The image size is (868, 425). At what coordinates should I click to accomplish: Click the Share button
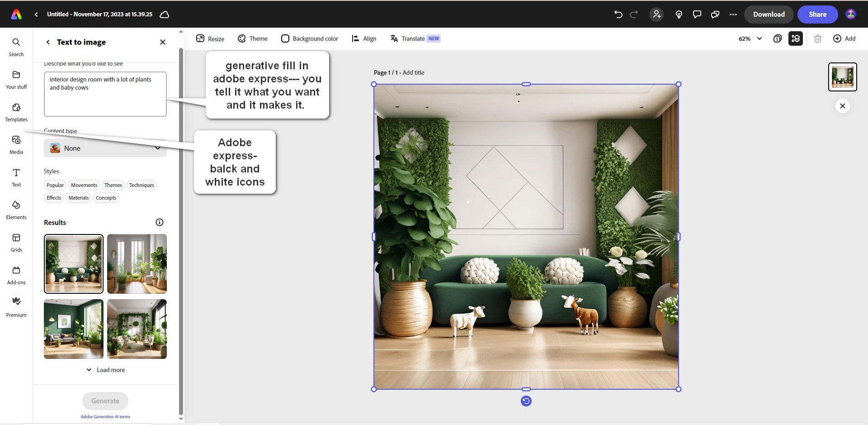[x=817, y=14]
